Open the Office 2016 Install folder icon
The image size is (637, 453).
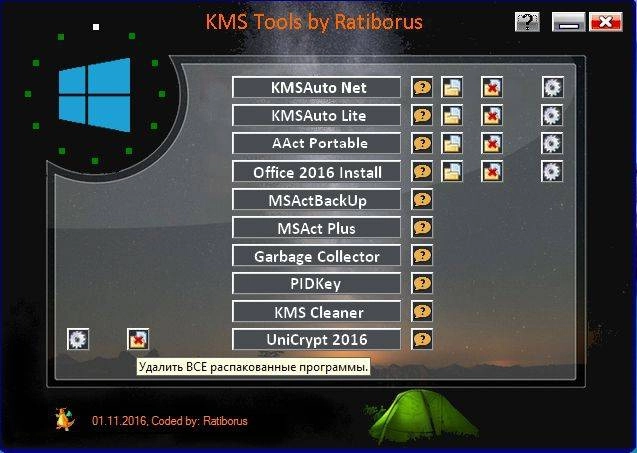(x=452, y=171)
